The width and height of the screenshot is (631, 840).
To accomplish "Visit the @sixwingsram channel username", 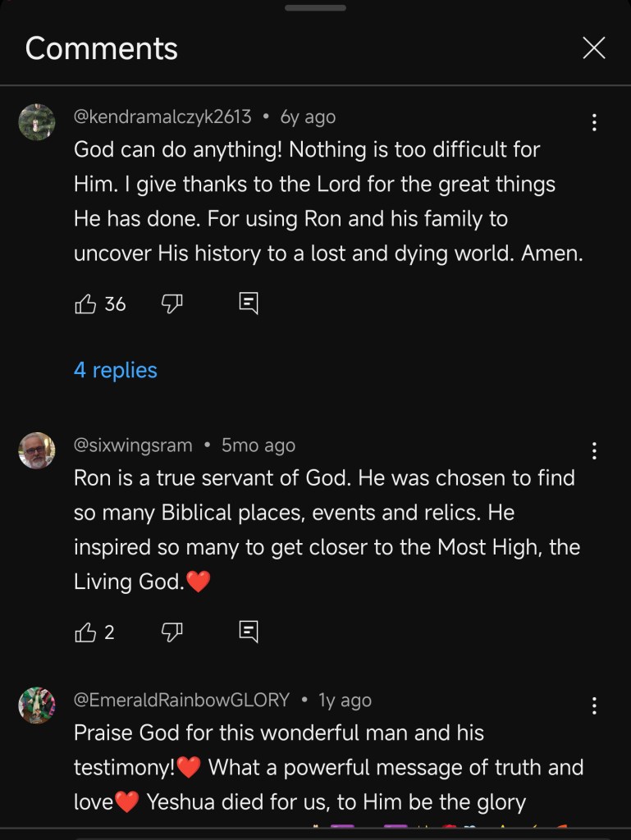I will point(133,445).
